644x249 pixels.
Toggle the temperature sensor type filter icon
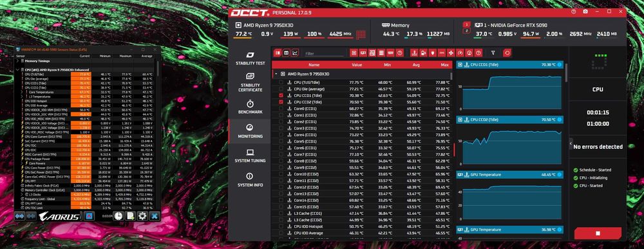414,53
